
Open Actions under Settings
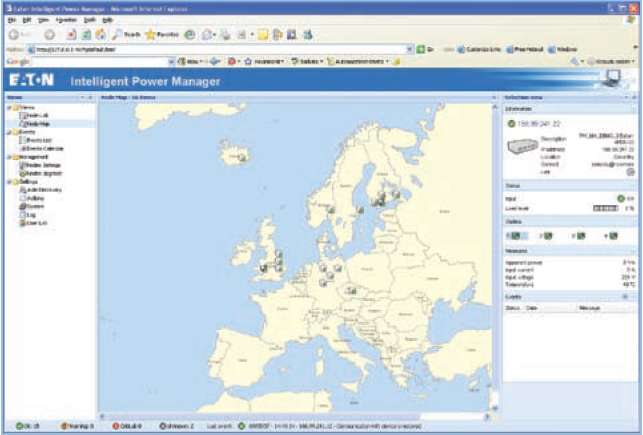point(32,198)
